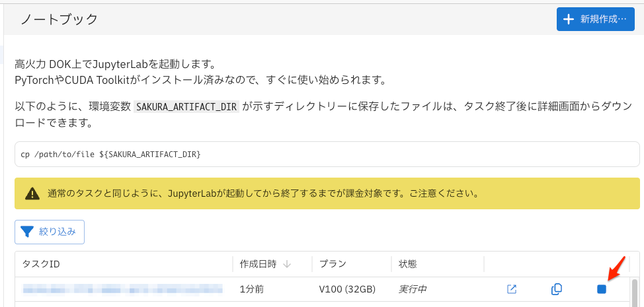Click the warning triangle icon in yellow banner
Image resolution: width=644 pixels, height=307 pixels.
coord(32,194)
